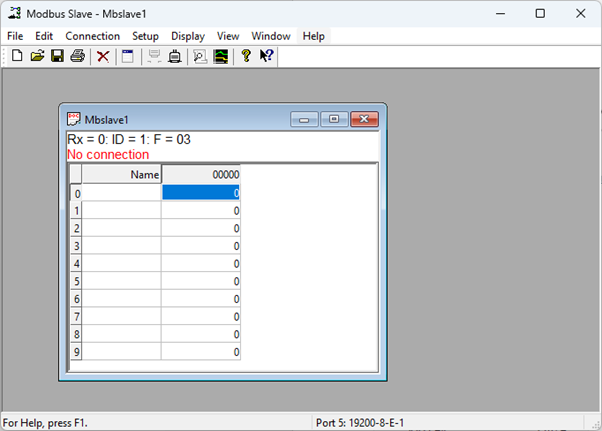The image size is (602, 431).
Task: Select the value cell of register 6
Action: (x=201, y=299)
